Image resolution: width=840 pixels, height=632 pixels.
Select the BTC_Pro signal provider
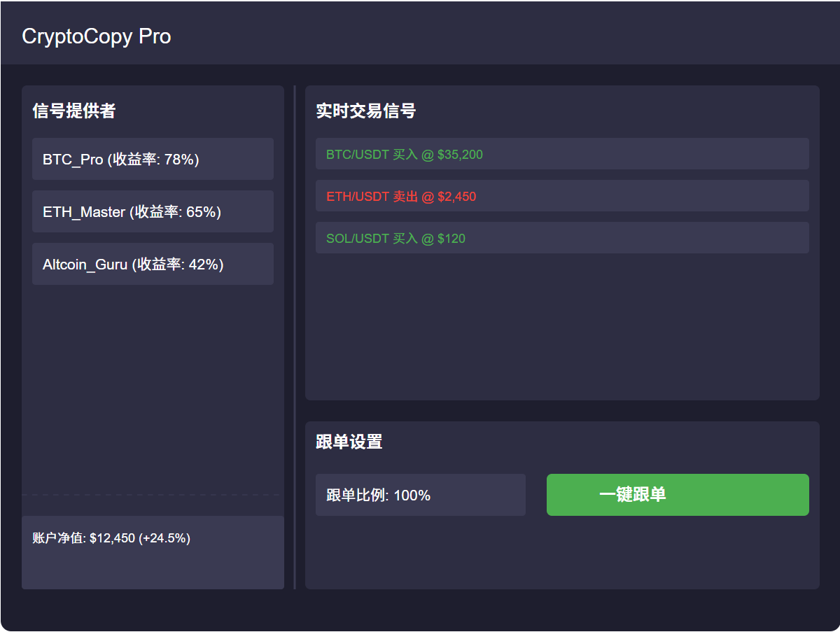click(153, 159)
